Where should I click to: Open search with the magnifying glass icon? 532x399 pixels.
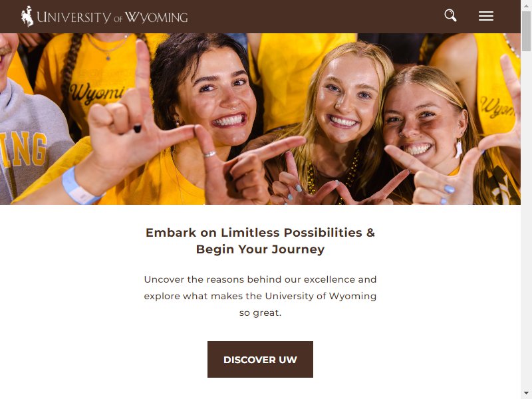click(450, 15)
